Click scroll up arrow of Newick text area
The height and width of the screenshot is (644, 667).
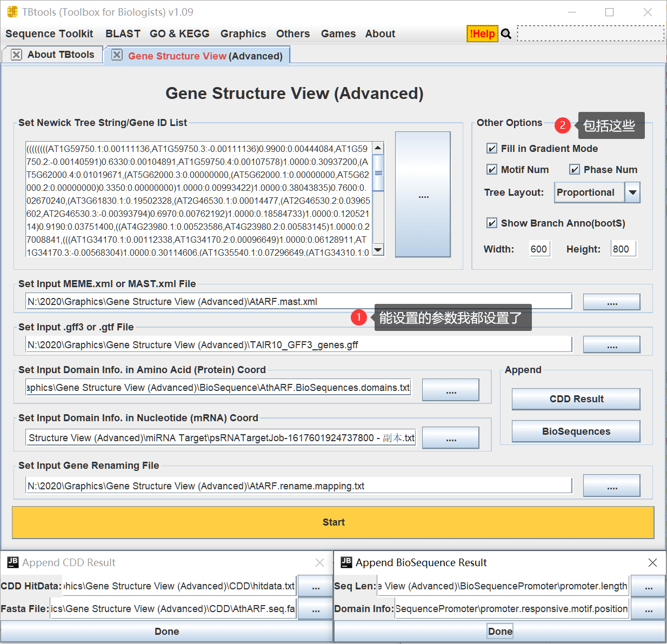coord(378,148)
